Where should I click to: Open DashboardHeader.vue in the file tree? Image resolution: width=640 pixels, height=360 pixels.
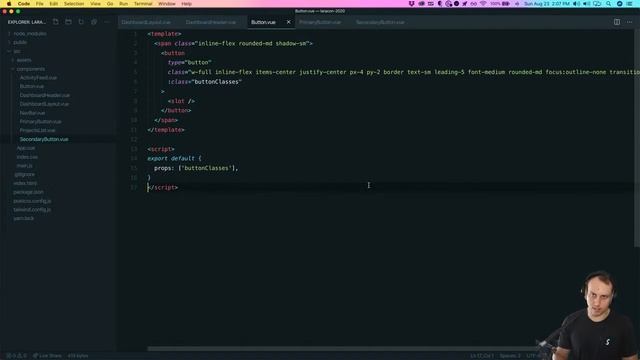(x=45, y=95)
